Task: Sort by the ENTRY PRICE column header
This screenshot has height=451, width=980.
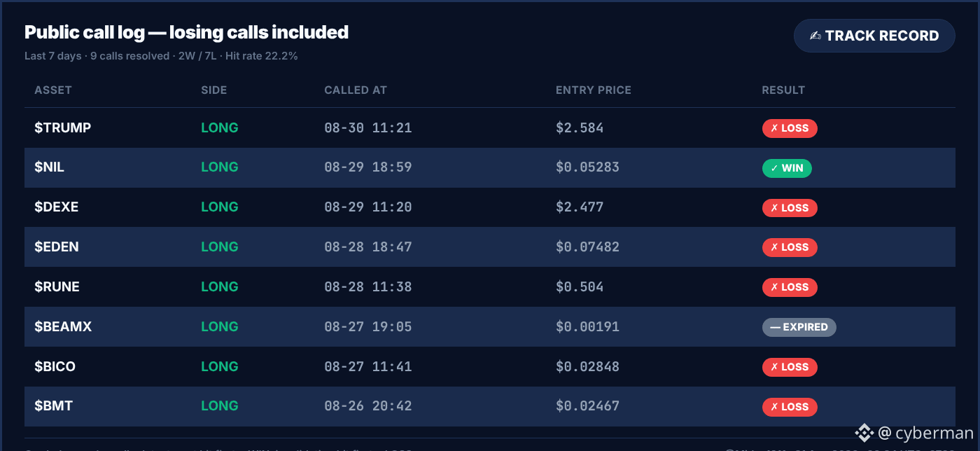Action: 594,90
